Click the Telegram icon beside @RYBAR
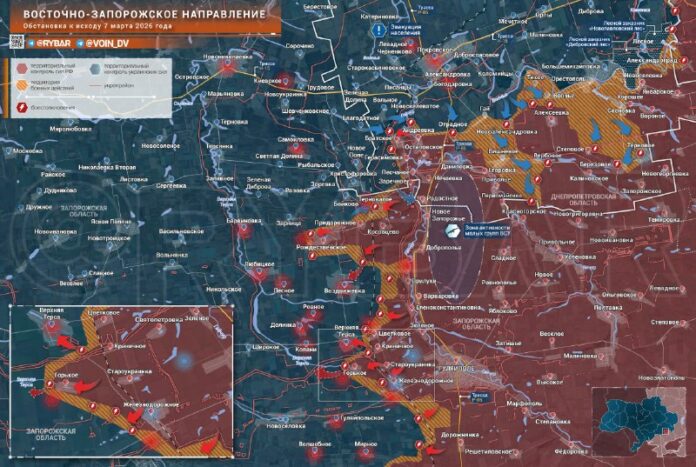The height and width of the screenshot is (467, 696). (33, 44)
